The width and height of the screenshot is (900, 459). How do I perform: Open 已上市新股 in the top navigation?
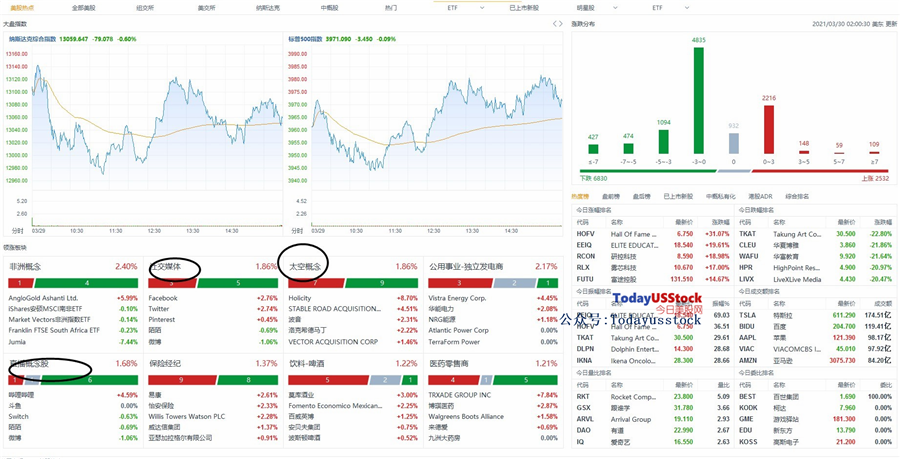524,8
